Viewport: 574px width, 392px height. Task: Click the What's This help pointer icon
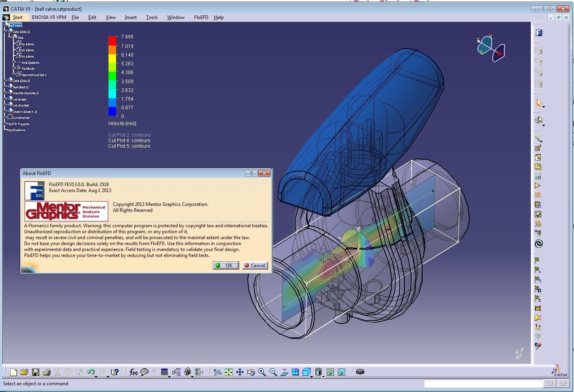(114, 372)
